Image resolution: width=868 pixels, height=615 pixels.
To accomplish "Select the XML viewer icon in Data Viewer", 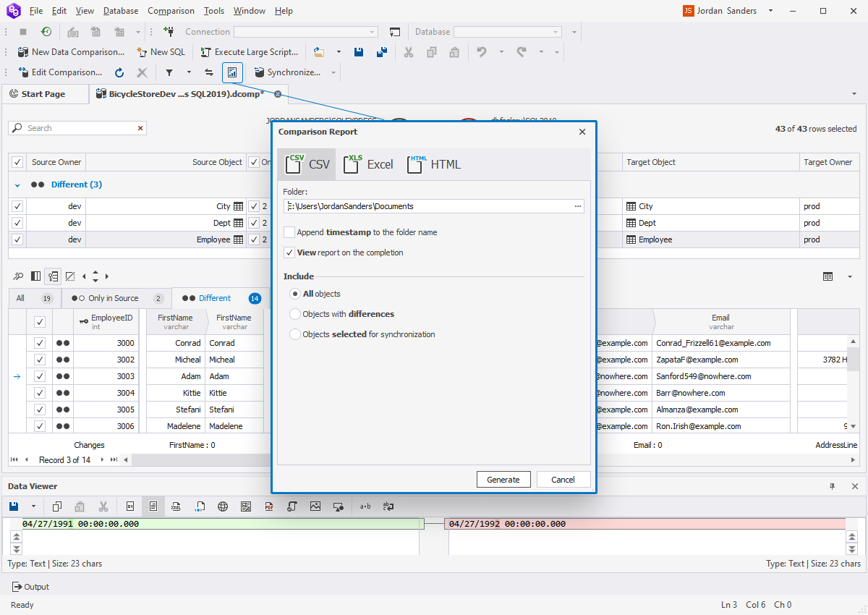I will (176, 506).
